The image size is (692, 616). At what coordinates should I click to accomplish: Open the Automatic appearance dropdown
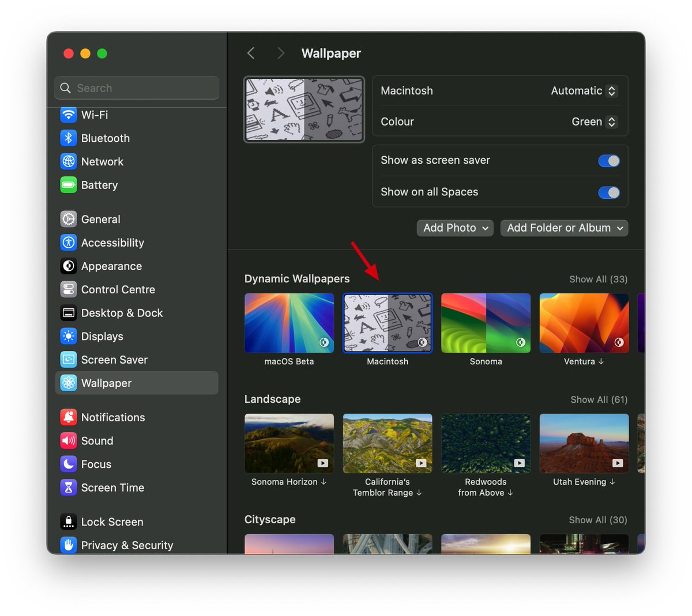[x=584, y=91]
